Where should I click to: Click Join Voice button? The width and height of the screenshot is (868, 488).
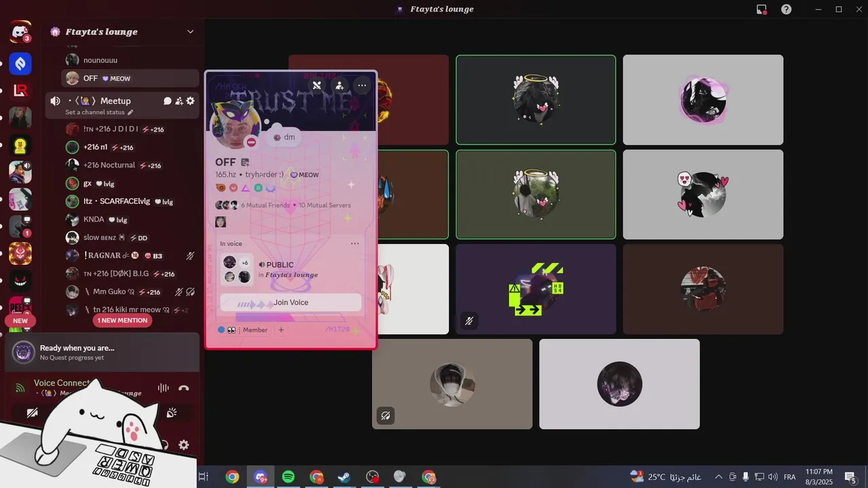click(291, 302)
